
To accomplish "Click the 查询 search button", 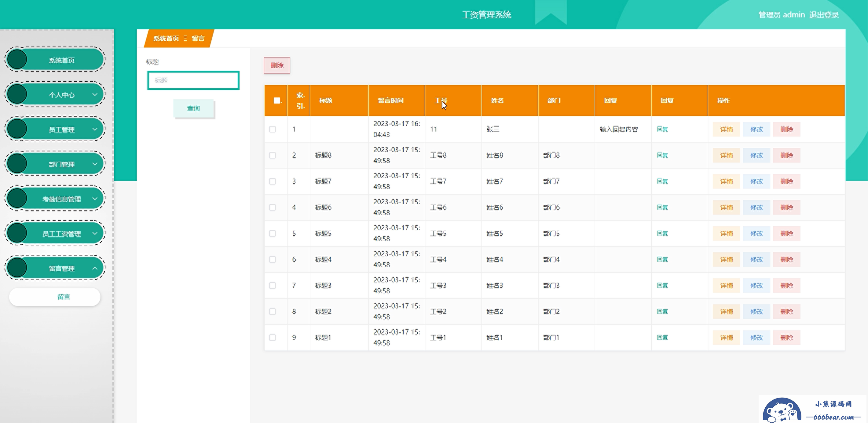I will pyautogui.click(x=194, y=108).
